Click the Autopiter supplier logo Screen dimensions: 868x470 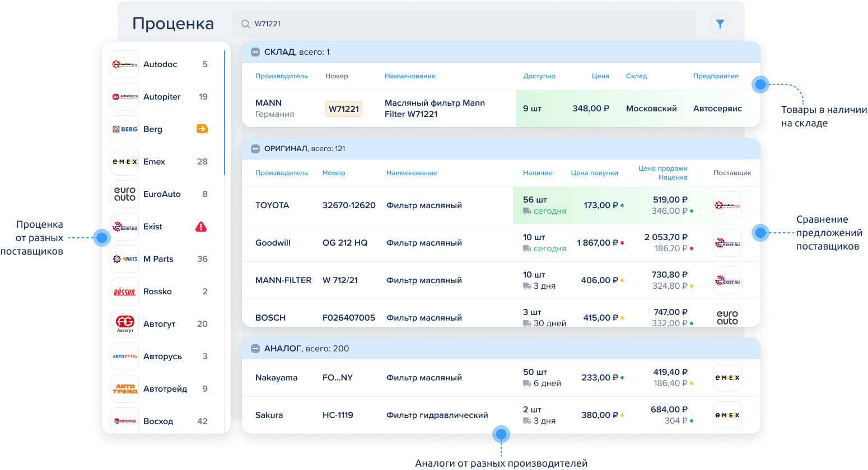[x=124, y=97]
